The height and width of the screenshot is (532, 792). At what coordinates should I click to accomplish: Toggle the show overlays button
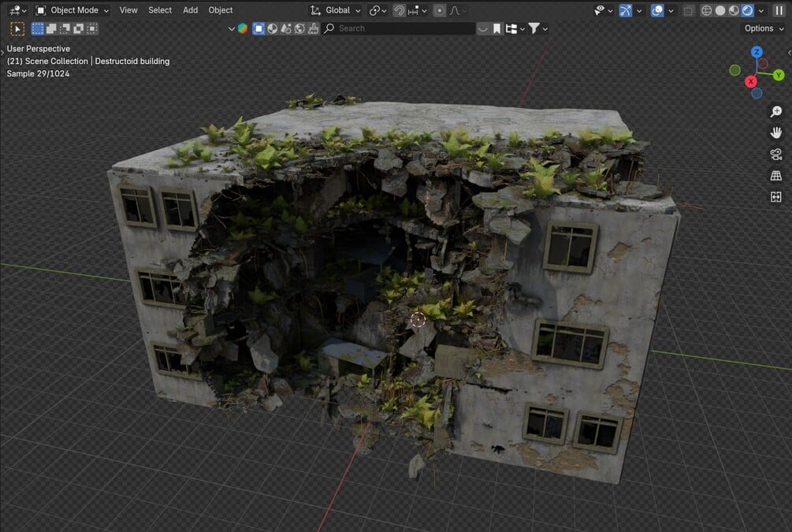click(657, 10)
